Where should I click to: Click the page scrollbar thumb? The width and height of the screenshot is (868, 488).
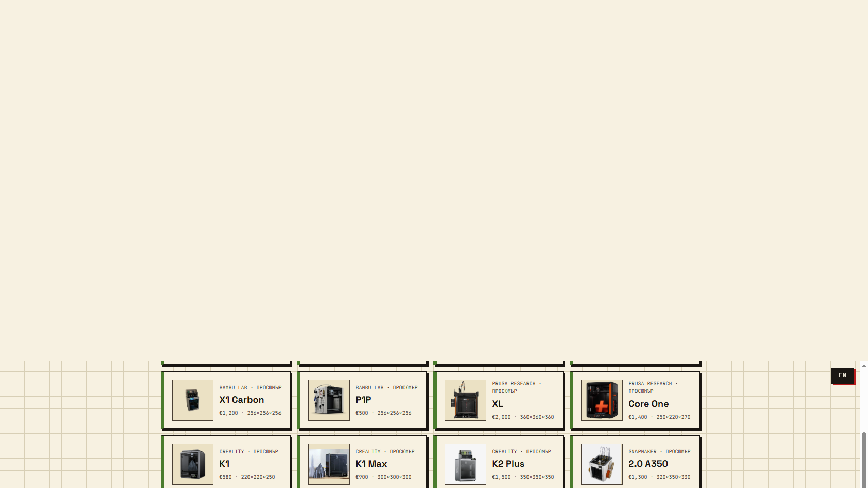coord(864,460)
